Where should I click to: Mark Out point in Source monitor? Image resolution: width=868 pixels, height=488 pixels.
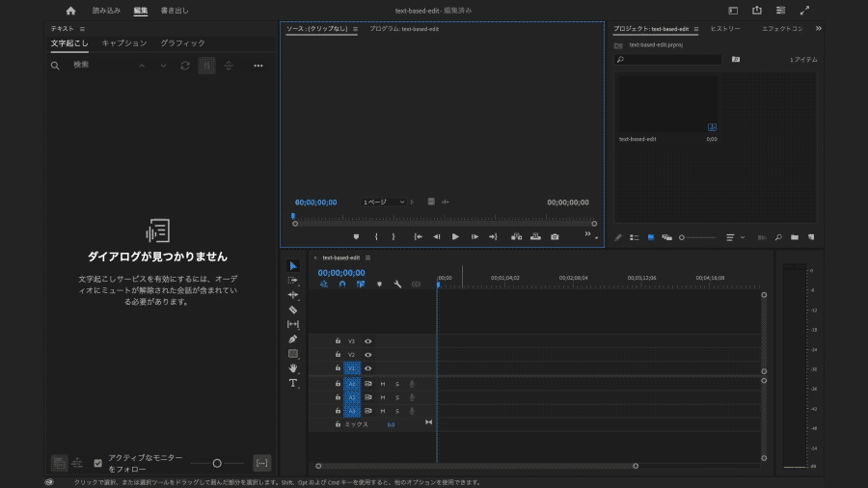click(393, 237)
